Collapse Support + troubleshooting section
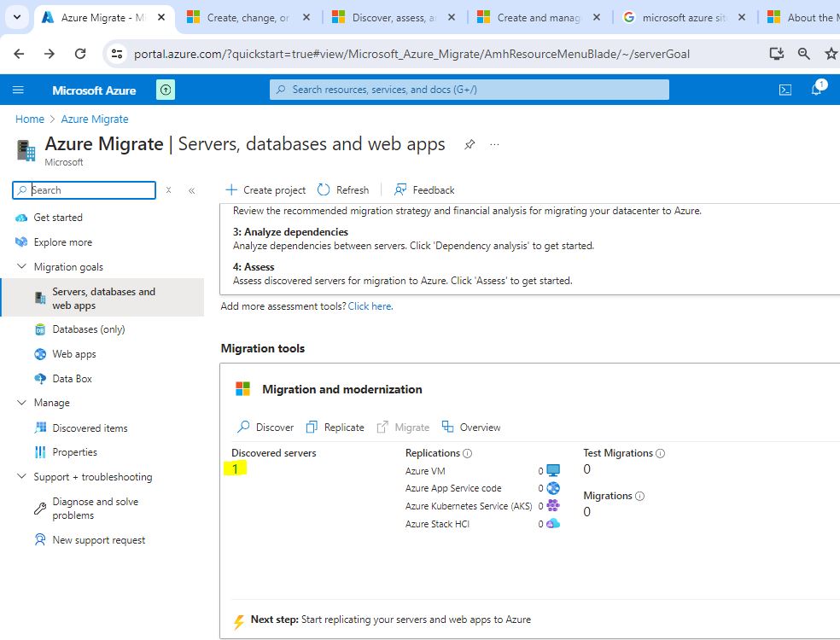The image size is (840, 640). [21, 477]
